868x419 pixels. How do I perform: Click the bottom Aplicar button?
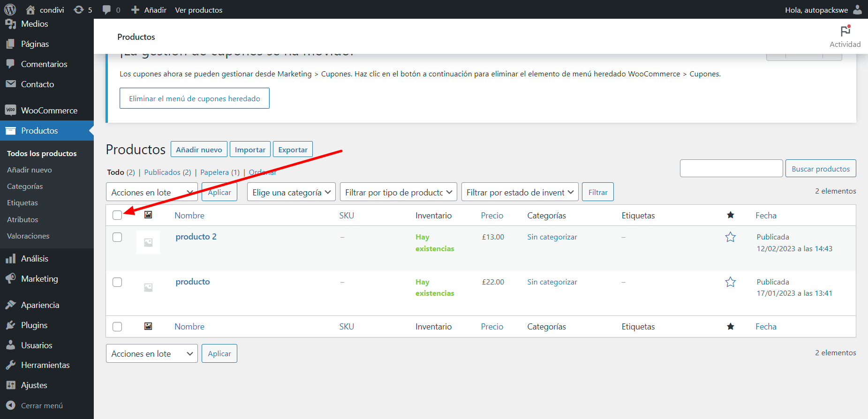point(219,353)
